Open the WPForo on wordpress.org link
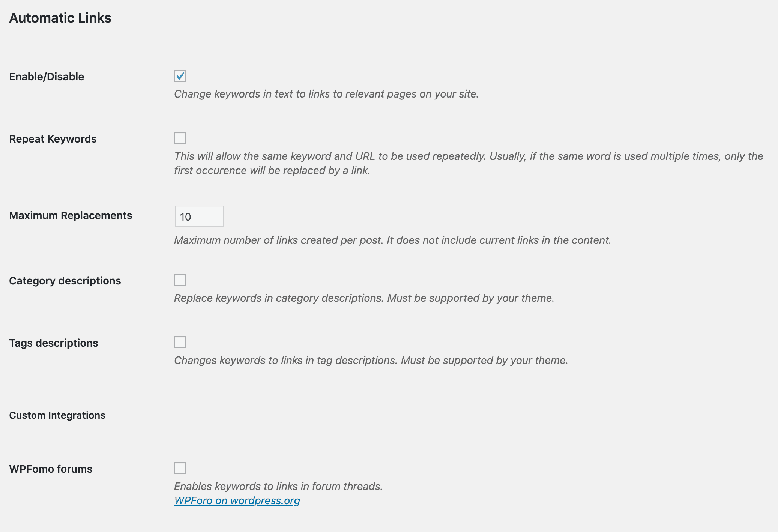 237,500
